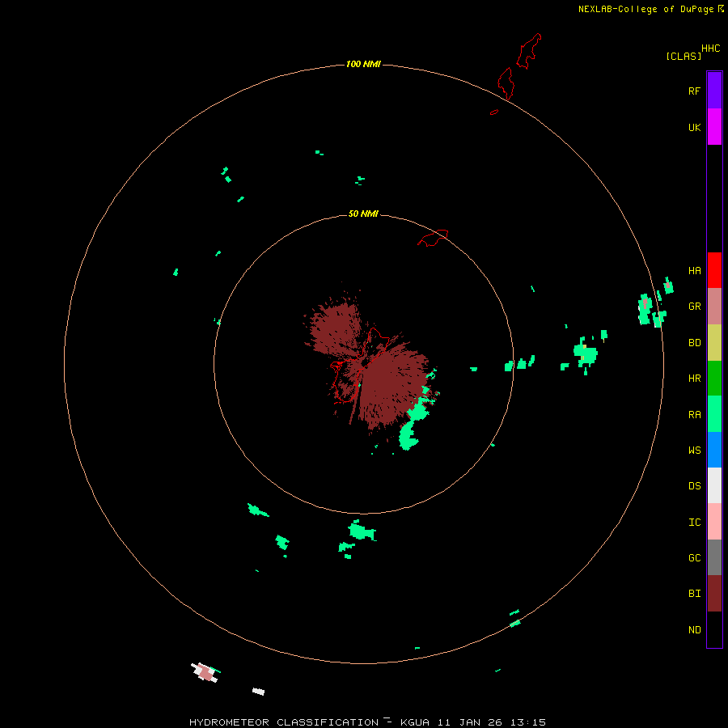Click the HA red color swatch
Screen dimensions: 728x728
(x=714, y=270)
